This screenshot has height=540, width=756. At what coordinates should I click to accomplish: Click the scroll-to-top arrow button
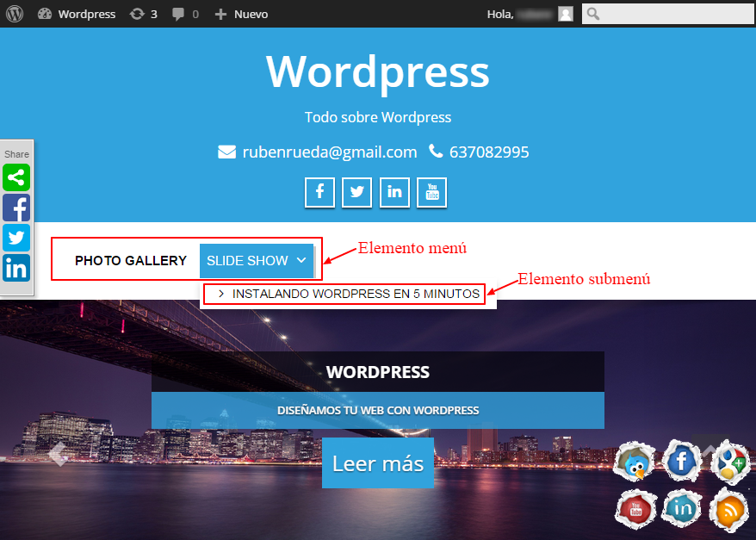[x=710, y=450]
